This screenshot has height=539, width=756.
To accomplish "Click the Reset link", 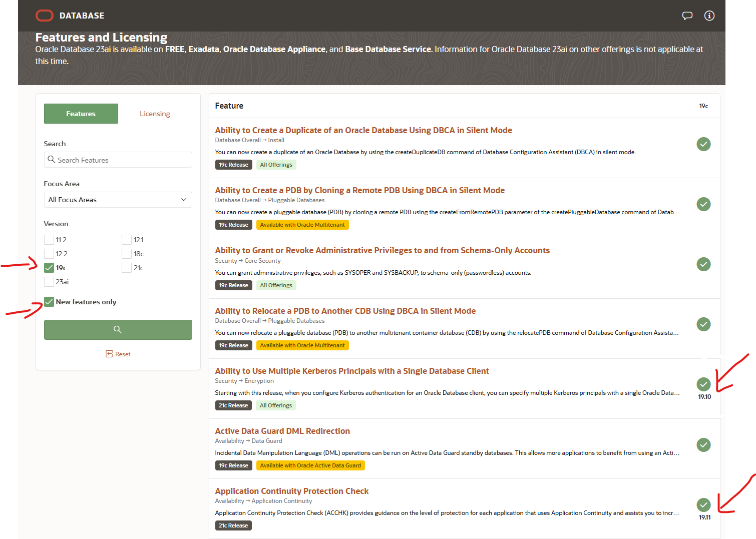I will click(118, 354).
